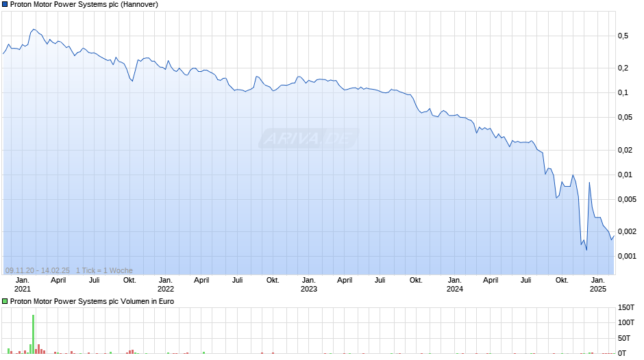The image size is (644, 360).
Task: Click the 0,01 price axis label
Action: (625, 175)
